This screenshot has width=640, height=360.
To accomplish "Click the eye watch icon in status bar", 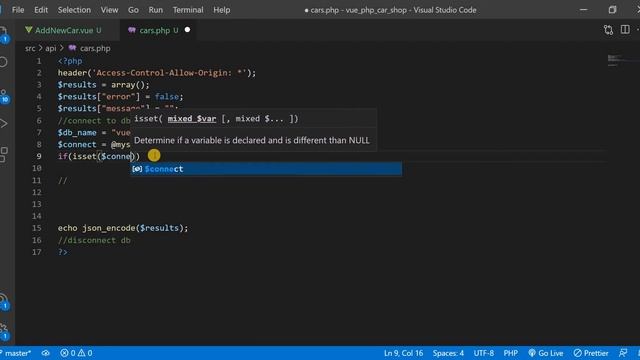I will (x=46, y=353).
